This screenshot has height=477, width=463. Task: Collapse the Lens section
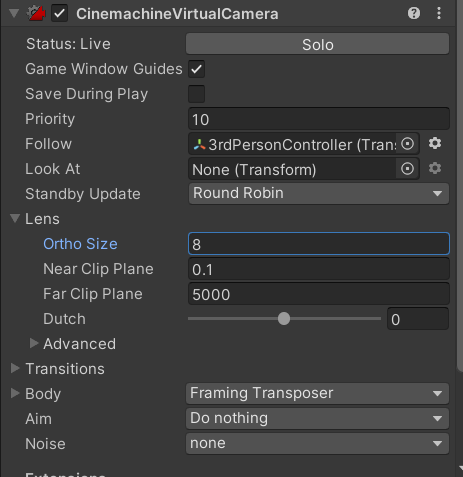(x=15, y=219)
